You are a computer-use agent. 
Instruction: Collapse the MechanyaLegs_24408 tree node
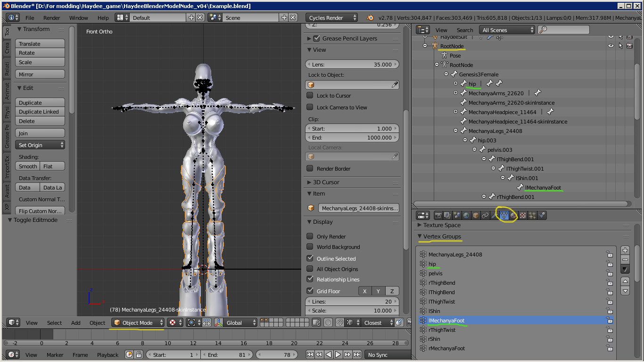pos(456,131)
